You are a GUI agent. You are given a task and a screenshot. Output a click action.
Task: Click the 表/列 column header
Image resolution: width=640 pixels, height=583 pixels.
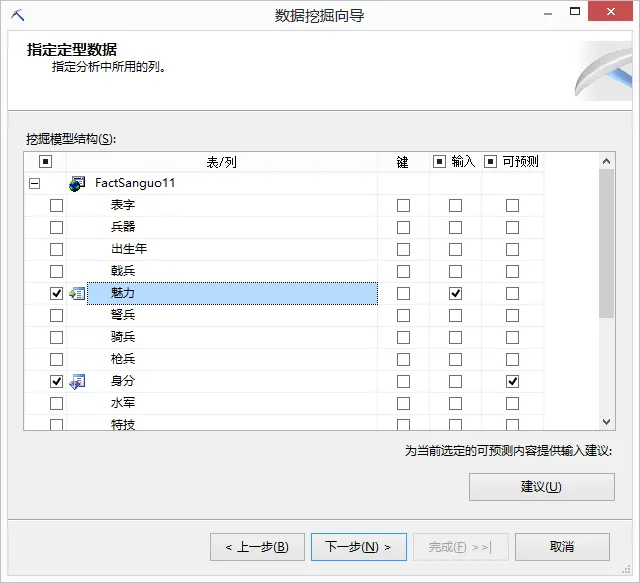[x=222, y=162]
